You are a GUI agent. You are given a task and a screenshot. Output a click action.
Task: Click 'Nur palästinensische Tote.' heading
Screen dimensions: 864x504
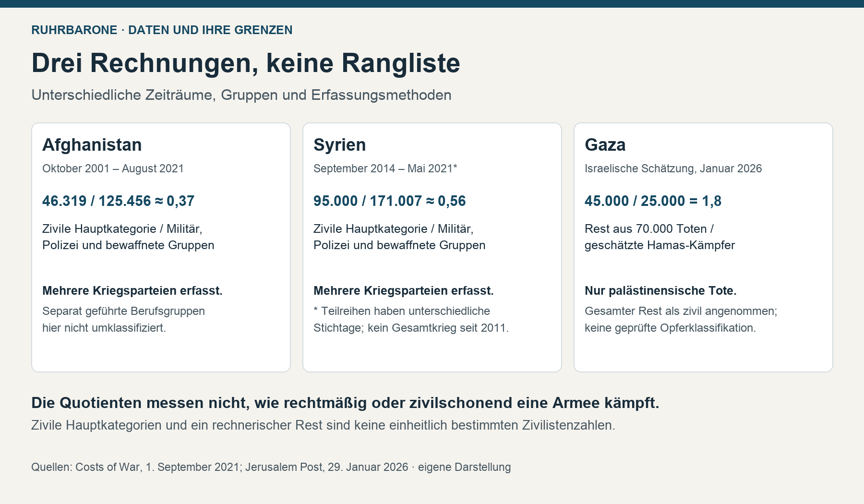click(661, 290)
